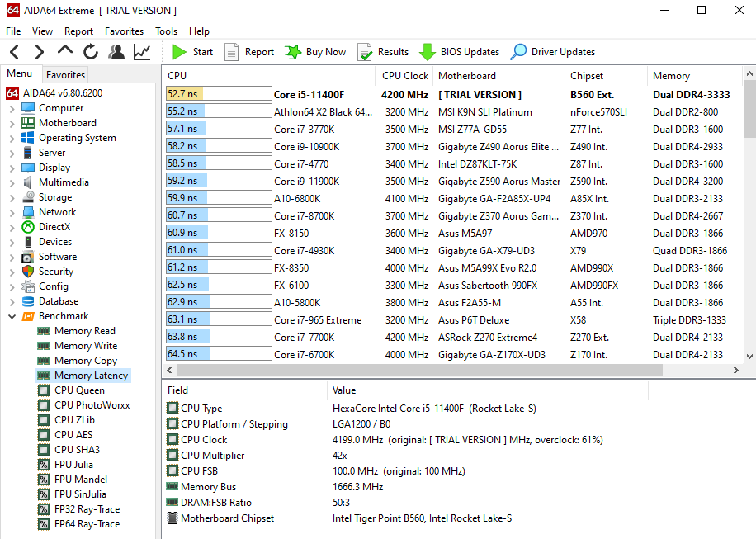
Task: Open the CPU Queen benchmark
Action: [79, 390]
